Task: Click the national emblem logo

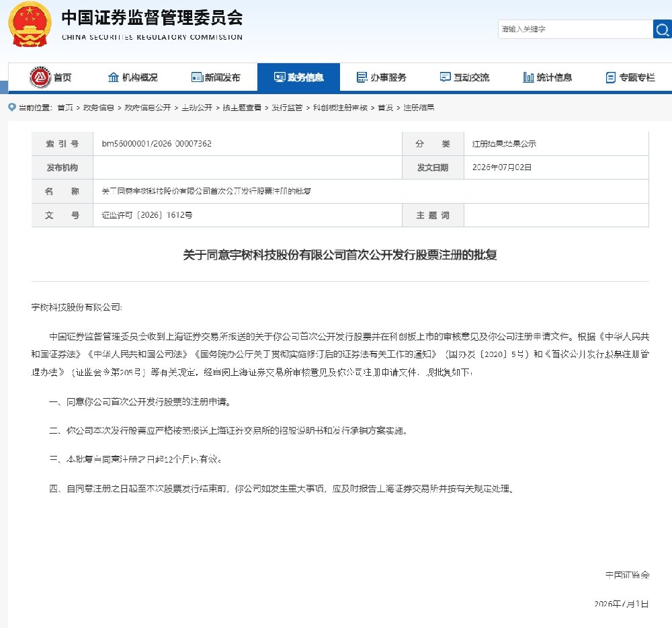Action: [30, 25]
